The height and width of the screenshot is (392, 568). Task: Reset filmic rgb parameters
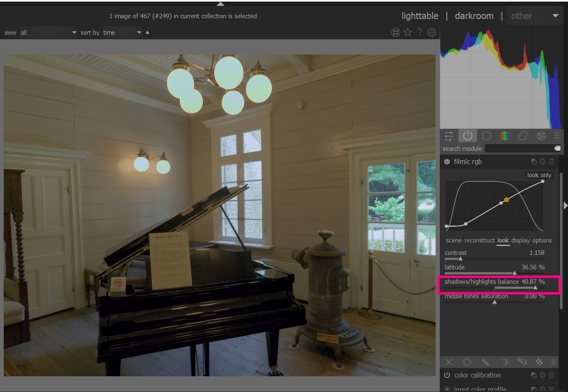[542, 162]
